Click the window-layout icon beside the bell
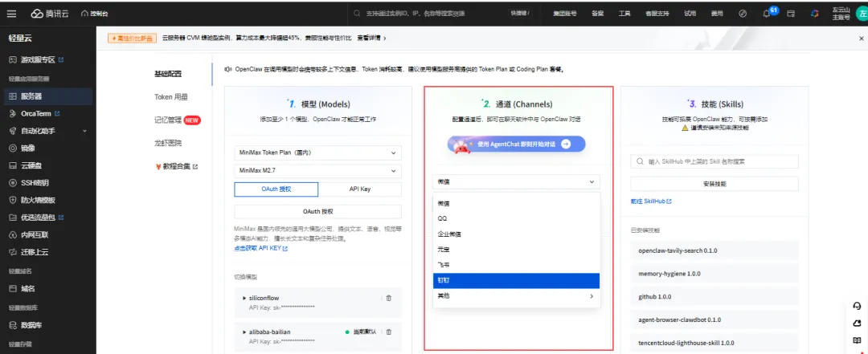This screenshot has width=868, height=354. pyautogui.click(x=791, y=14)
